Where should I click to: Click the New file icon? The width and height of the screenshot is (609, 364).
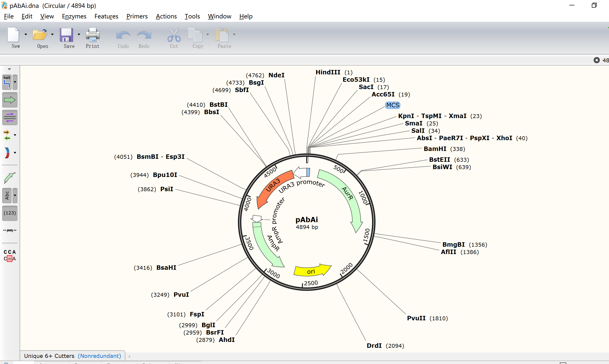(14, 35)
